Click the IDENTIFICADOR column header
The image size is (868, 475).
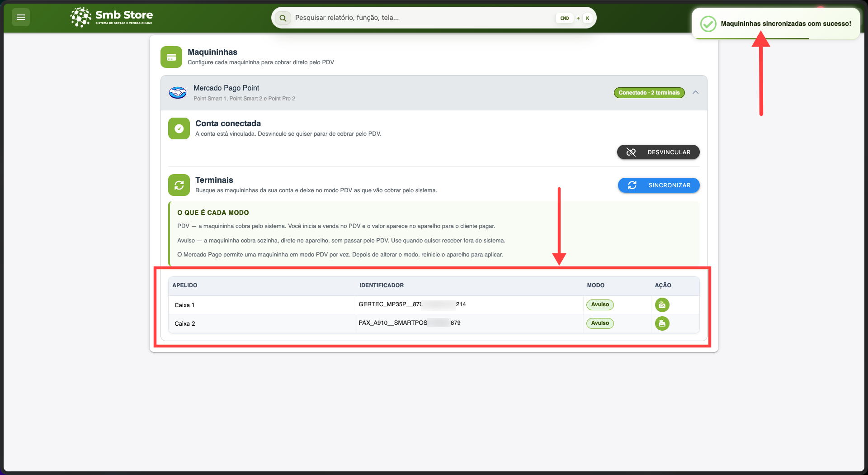click(x=382, y=285)
